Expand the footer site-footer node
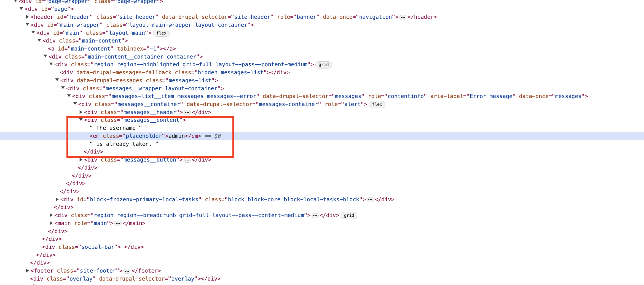The height and width of the screenshot is (285, 644). pos(27,271)
